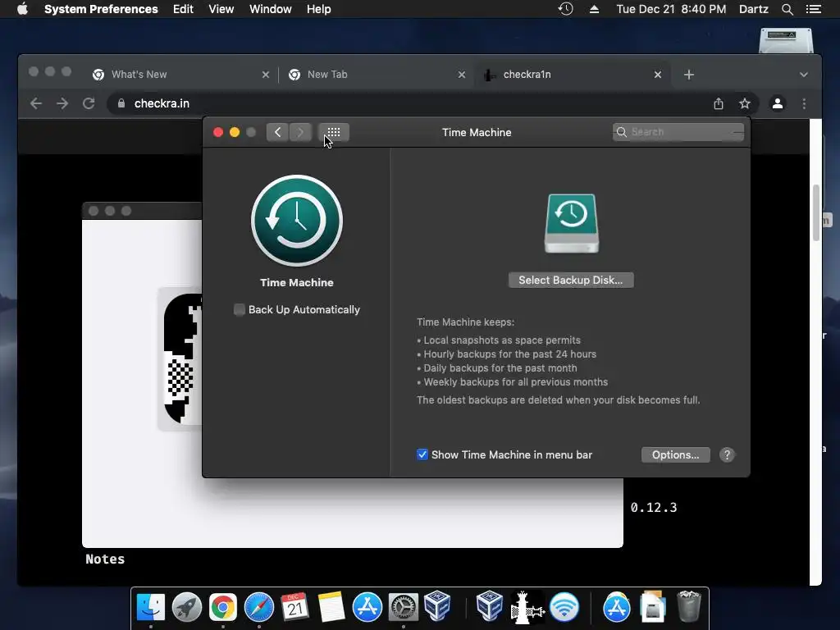Open Chrome profile avatar icon
The width and height of the screenshot is (840, 630).
[778, 103]
